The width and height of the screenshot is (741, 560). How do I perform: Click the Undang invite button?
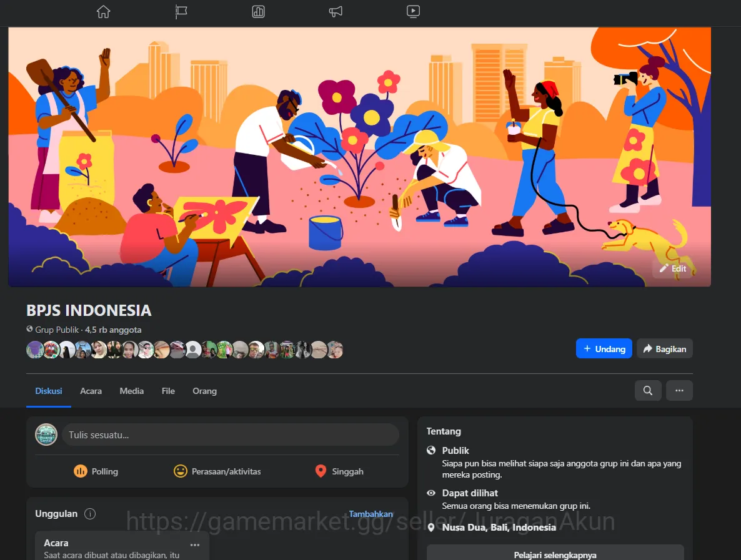604,348
